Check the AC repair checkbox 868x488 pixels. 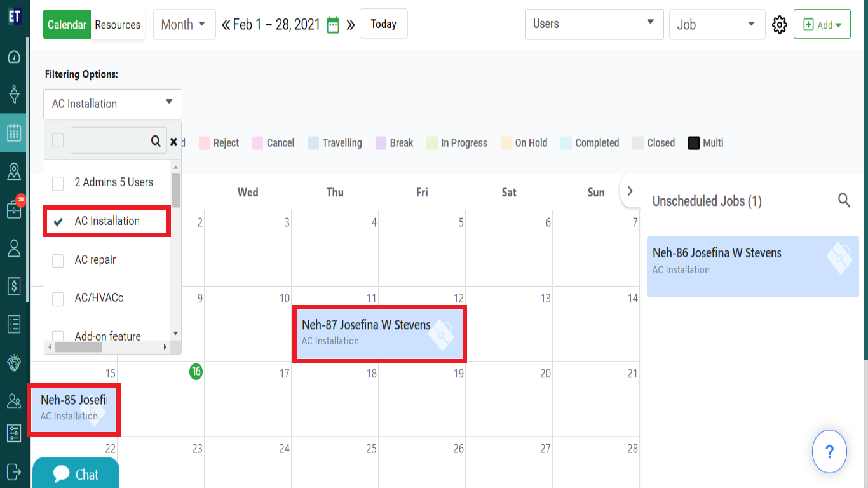58,261
